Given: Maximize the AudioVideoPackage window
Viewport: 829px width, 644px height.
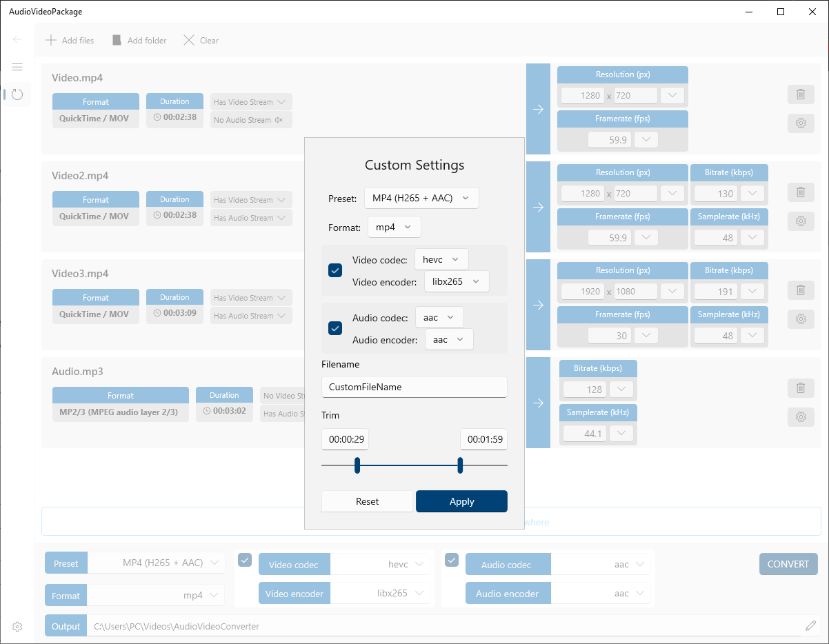Looking at the screenshot, I should pos(781,12).
